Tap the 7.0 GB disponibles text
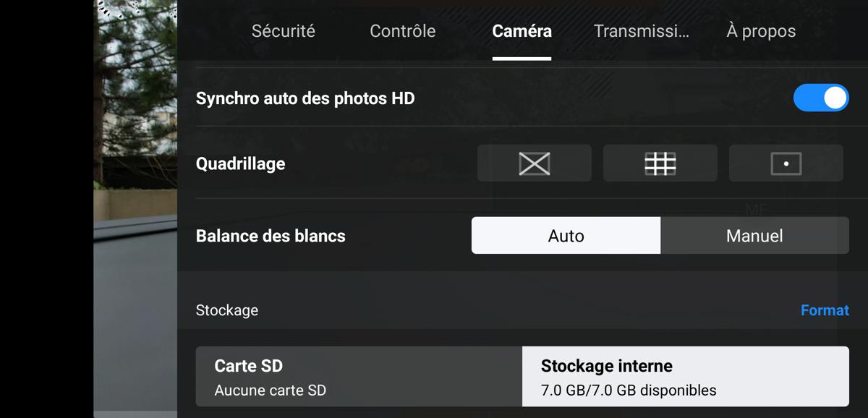868x418 pixels. pyautogui.click(x=629, y=391)
